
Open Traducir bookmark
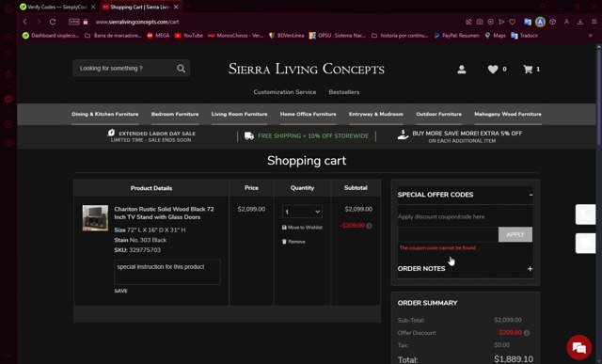(524, 36)
